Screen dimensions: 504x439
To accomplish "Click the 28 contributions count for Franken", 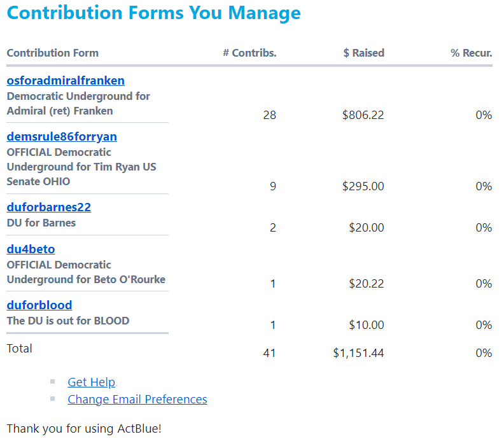I will tap(269, 115).
